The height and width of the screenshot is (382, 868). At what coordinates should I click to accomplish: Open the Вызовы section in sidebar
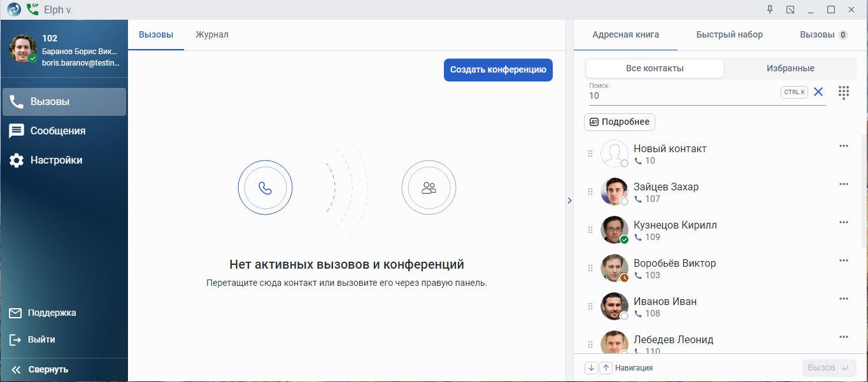tap(64, 102)
